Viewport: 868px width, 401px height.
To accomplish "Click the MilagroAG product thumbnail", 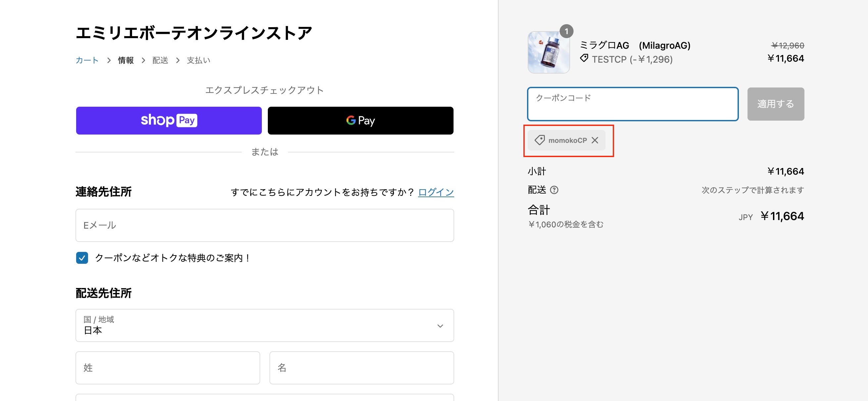I will 549,52.
